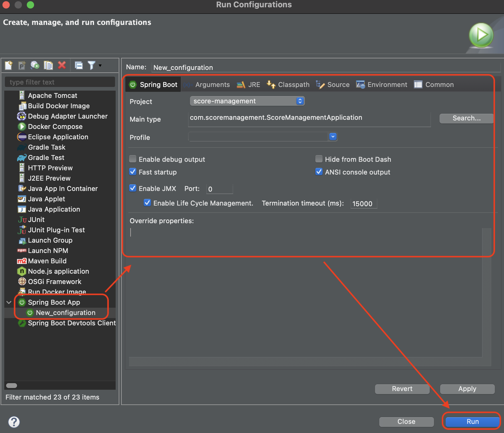Viewport: 504px width, 433px height.
Task: Select Java Applet launch type
Action: tap(46, 199)
